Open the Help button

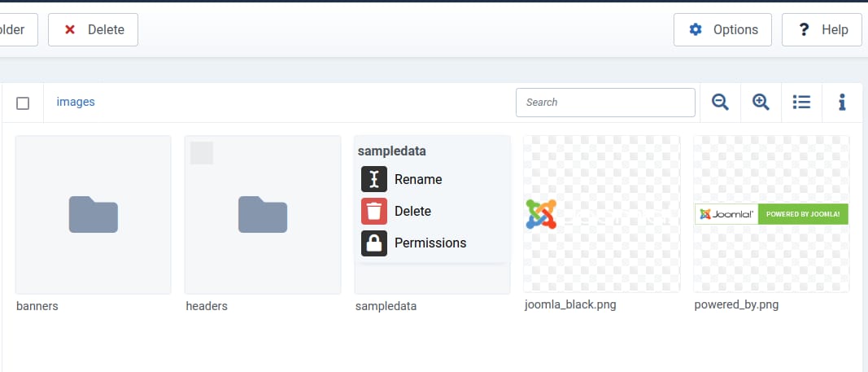click(x=822, y=30)
